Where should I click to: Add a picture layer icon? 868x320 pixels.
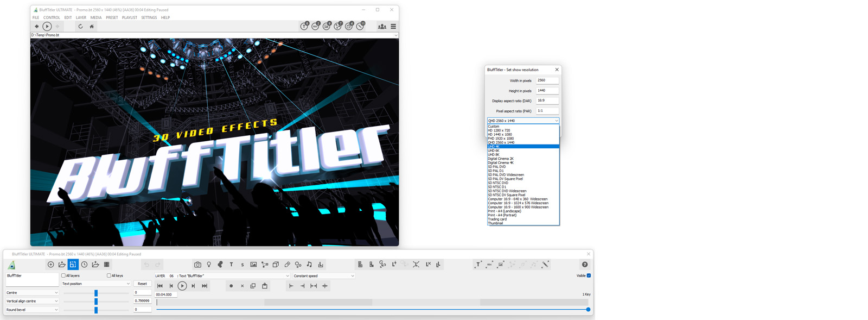pyautogui.click(x=253, y=265)
